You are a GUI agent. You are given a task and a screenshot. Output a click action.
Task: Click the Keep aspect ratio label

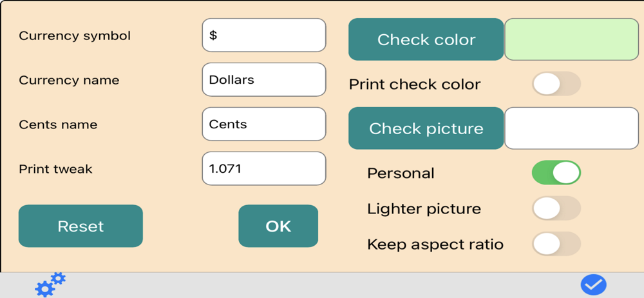pos(435,244)
